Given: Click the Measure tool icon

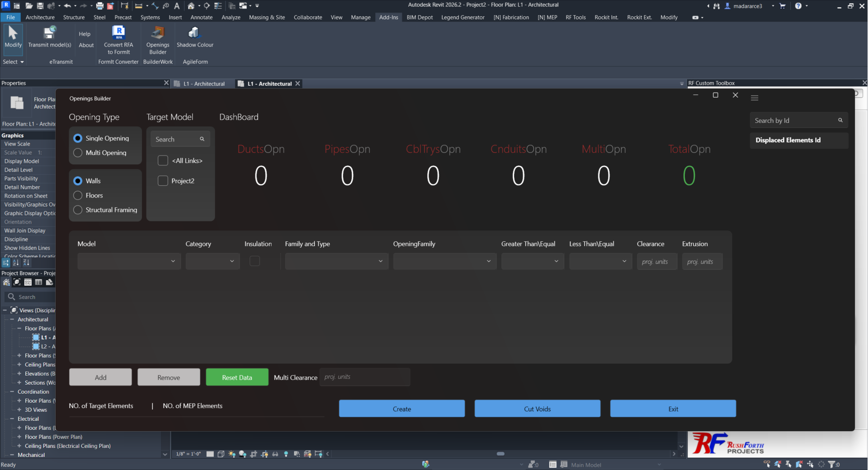Looking at the screenshot, I should [x=139, y=6].
